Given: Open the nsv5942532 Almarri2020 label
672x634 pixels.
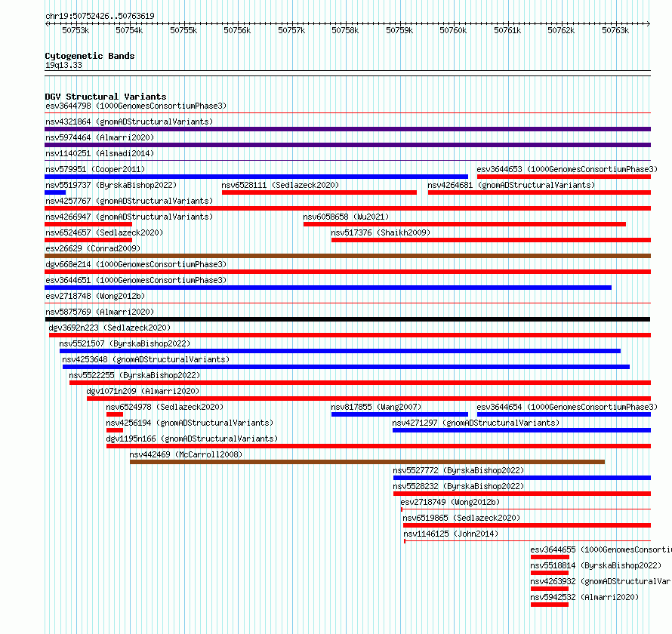Looking at the screenshot, I should [584, 597].
